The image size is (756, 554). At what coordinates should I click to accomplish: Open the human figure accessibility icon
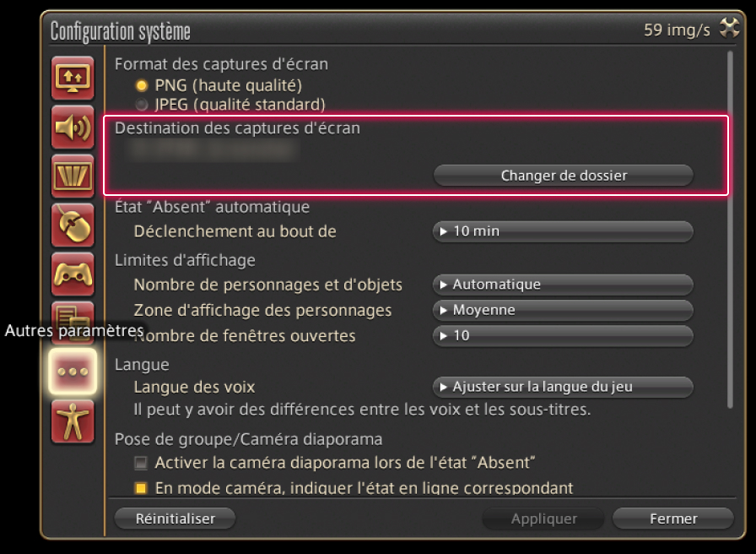[73, 421]
